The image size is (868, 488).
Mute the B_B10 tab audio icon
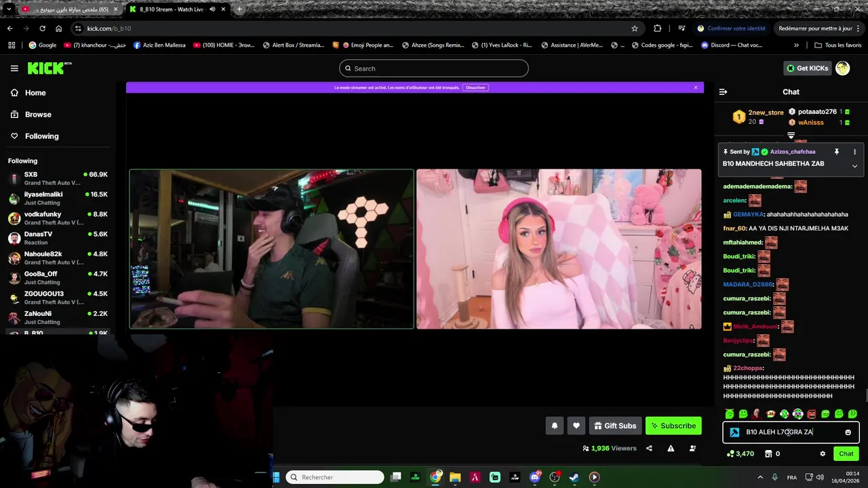pos(212,9)
